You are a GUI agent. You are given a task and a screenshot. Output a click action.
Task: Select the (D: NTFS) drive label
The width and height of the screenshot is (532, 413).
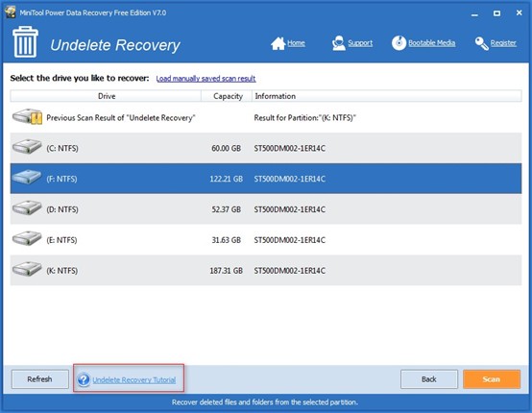(62, 209)
